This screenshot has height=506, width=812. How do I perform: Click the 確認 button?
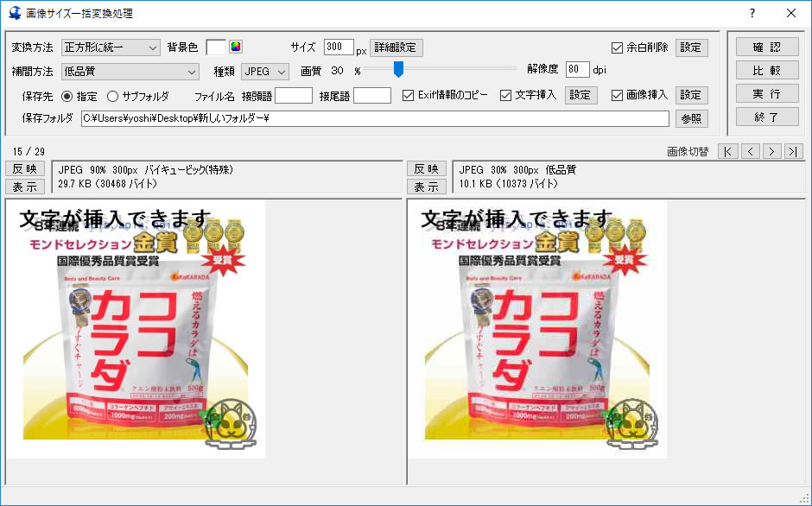tap(767, 47)
